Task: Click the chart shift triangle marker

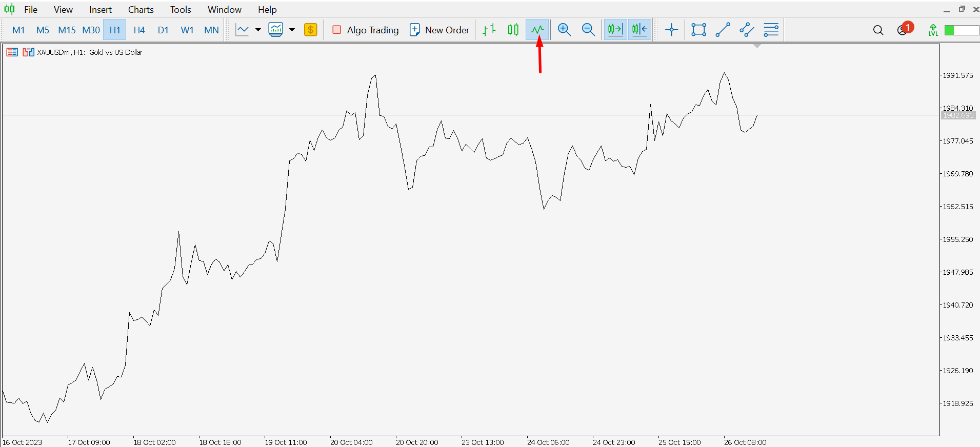Action: tap(757, 46)
